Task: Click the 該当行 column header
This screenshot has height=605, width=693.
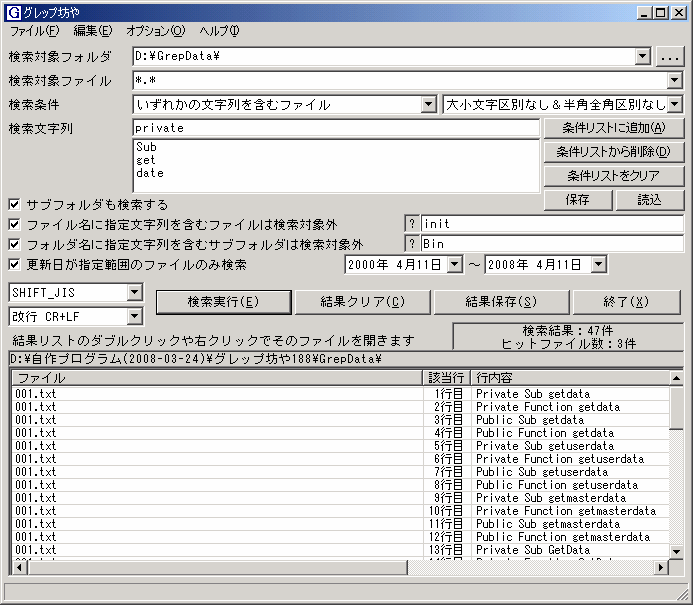Action: click(445, 378)
